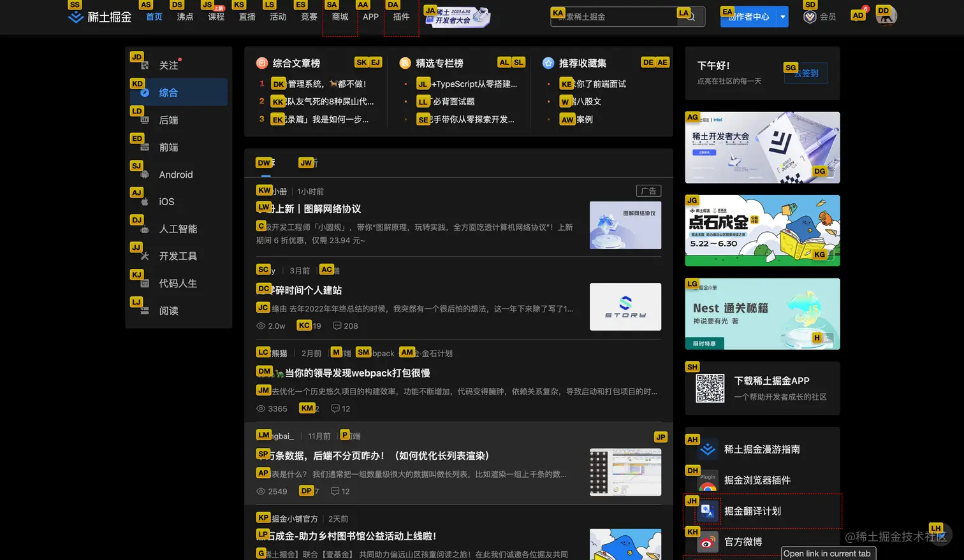The height and width of the screenshot is (560, 964).
Task: Click the 综合文章榜 board icon
Action: click(x=261, y=63)
